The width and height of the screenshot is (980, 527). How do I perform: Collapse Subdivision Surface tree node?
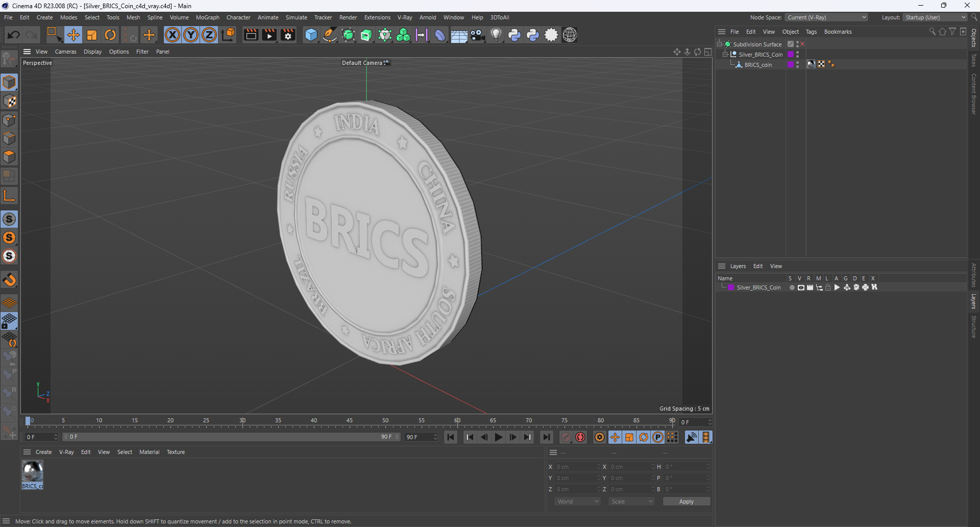[720, 44]
